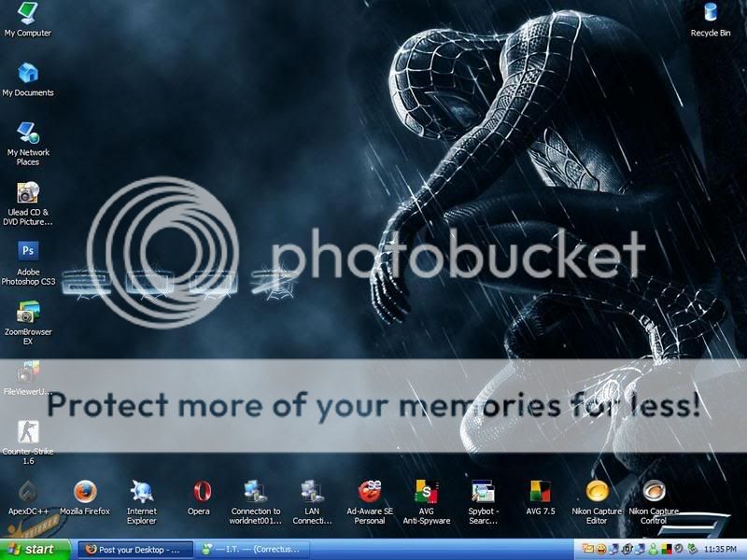Launch the Spybot Search shortcut
This screenshot has width=747, height=560.
483,502
